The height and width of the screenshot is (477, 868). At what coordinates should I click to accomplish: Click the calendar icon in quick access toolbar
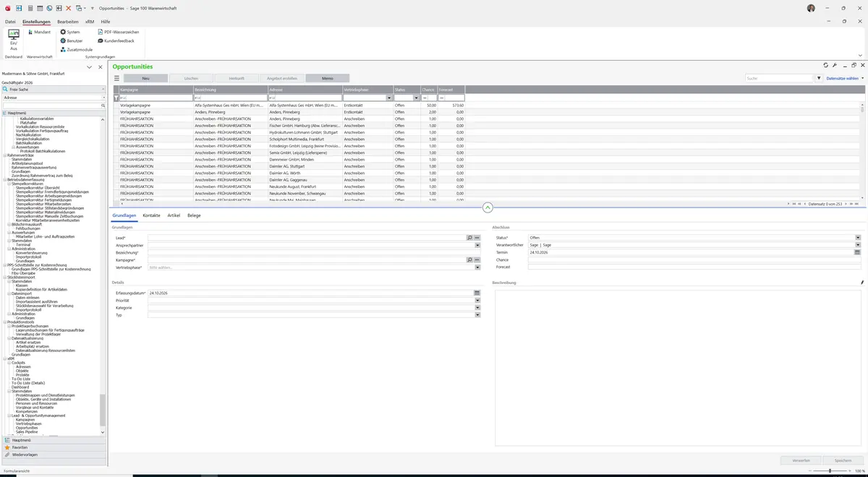point(40,8)
